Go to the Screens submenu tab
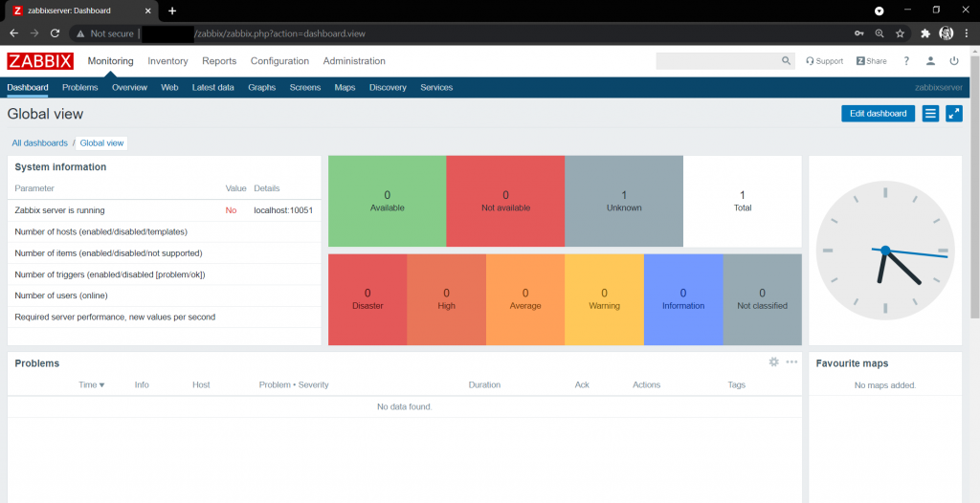 (305, 87)
